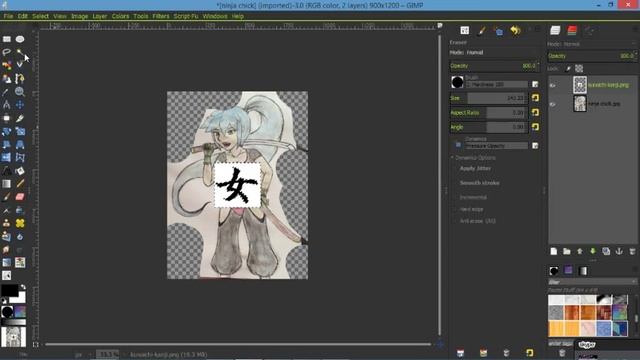Select the Pencil tool
640x360 pixels.
point(20,184)
